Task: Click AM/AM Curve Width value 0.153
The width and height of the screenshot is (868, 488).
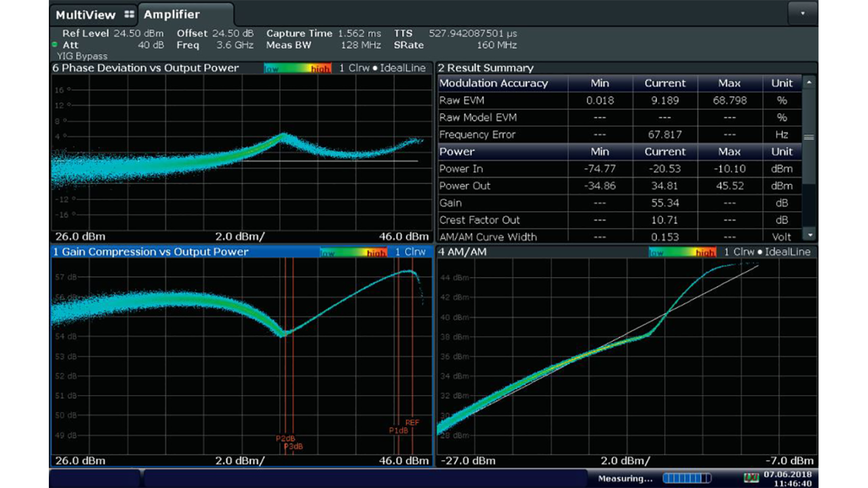Action: coord(665,237)
